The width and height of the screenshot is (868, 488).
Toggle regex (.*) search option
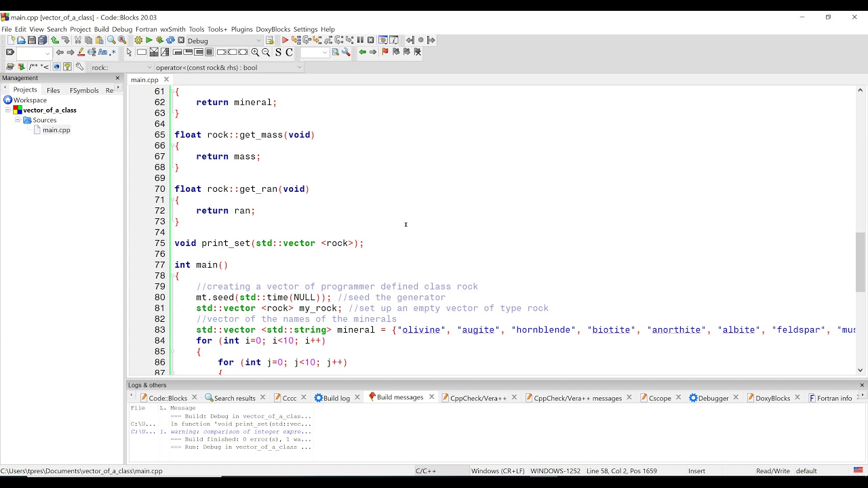click(x=112, y=52)
